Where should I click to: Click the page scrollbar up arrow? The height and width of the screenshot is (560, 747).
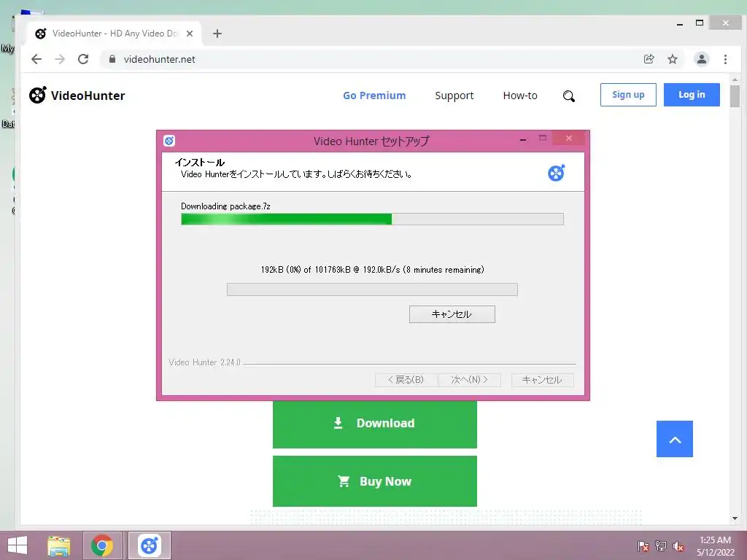[735, 79]
